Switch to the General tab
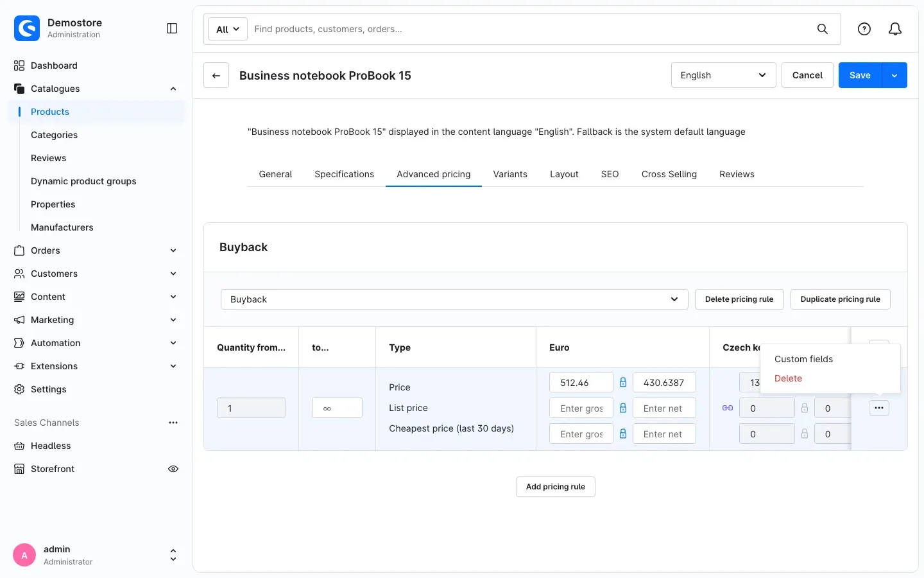This screenshot has width=924, height=578. click(275, 174)
